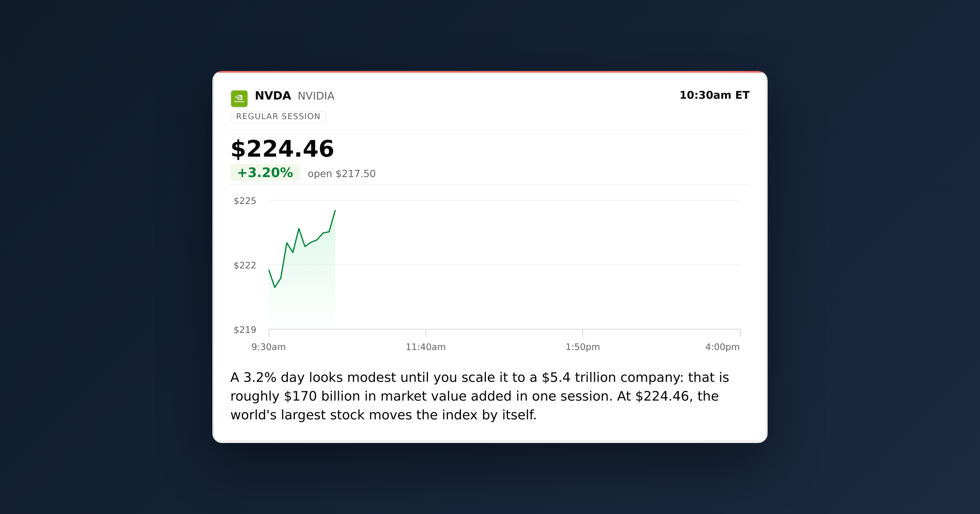Click the NVIDIA green logo icon

(x=239, y=99)
